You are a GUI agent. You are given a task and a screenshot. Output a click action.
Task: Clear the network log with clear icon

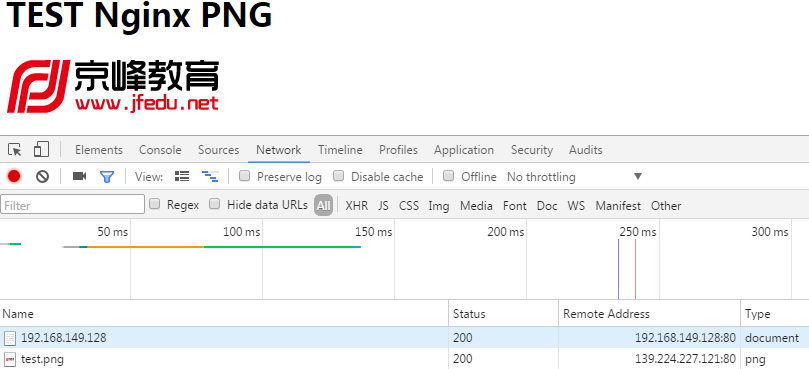pyautogui.click(x=42, y=177)
